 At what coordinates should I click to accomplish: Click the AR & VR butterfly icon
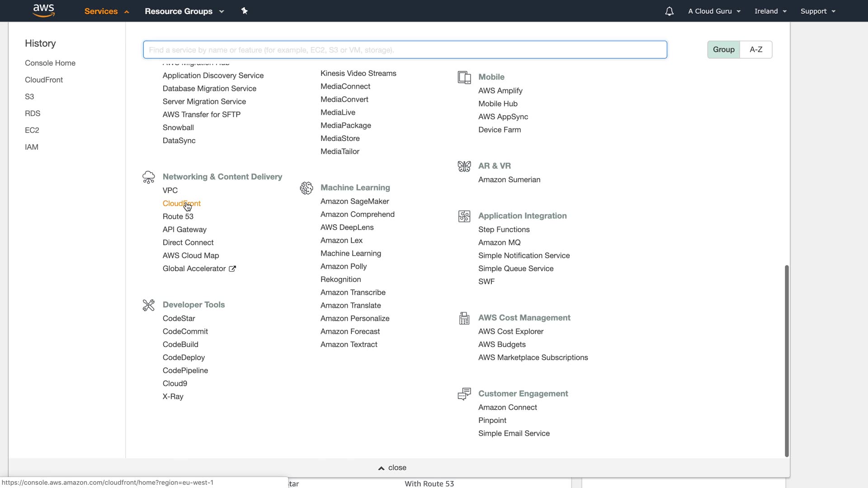tap(464, 166)
